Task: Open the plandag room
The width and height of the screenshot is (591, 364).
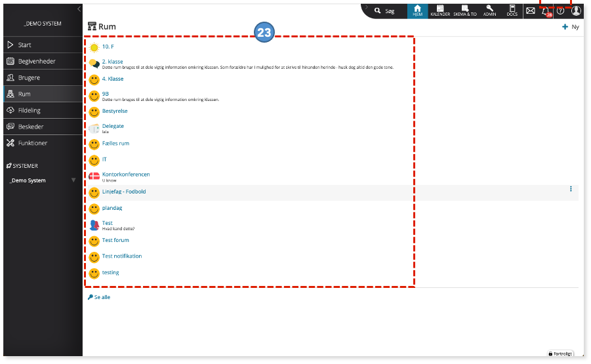Action: pyautogui.click(x=112, y=208)
